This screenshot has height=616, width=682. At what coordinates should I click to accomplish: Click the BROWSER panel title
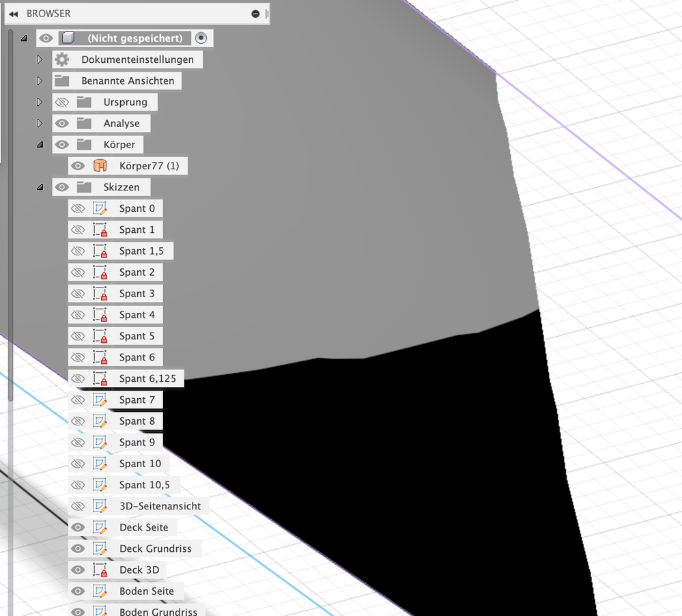(x=48, y=14)
